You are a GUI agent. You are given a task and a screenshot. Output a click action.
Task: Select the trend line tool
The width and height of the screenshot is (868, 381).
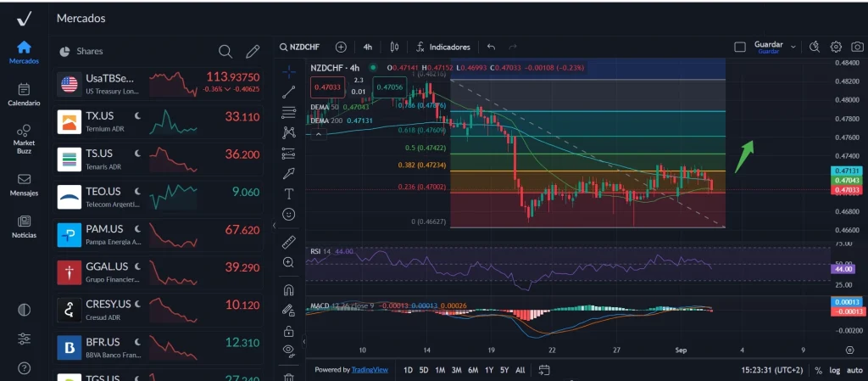pyautogui.click(x=288, y=92)
